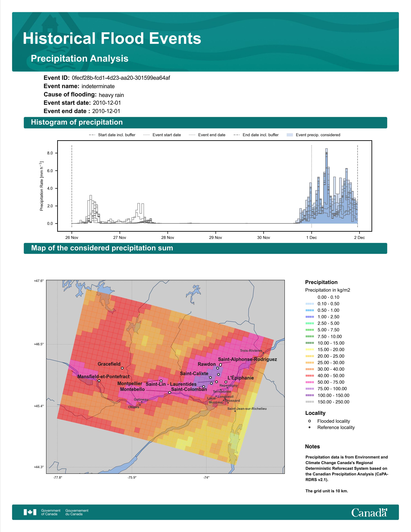The height and width of the screenshot is (532, 411).
Task: Click the Reference locality legend dot symbol
Action: click(x=309, y=427)
